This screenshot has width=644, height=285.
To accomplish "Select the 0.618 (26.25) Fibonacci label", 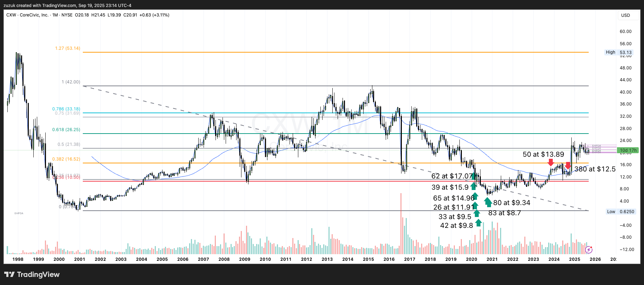I will coord(66,130).
